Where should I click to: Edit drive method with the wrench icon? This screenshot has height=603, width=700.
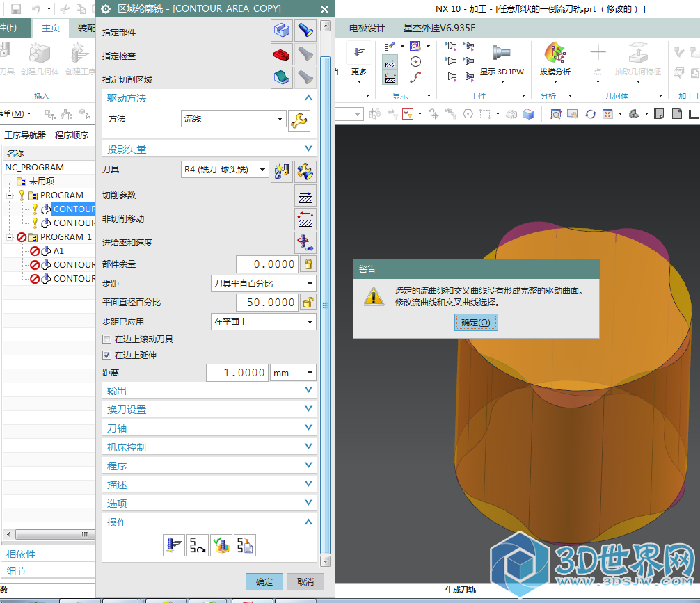coord(299,120)
